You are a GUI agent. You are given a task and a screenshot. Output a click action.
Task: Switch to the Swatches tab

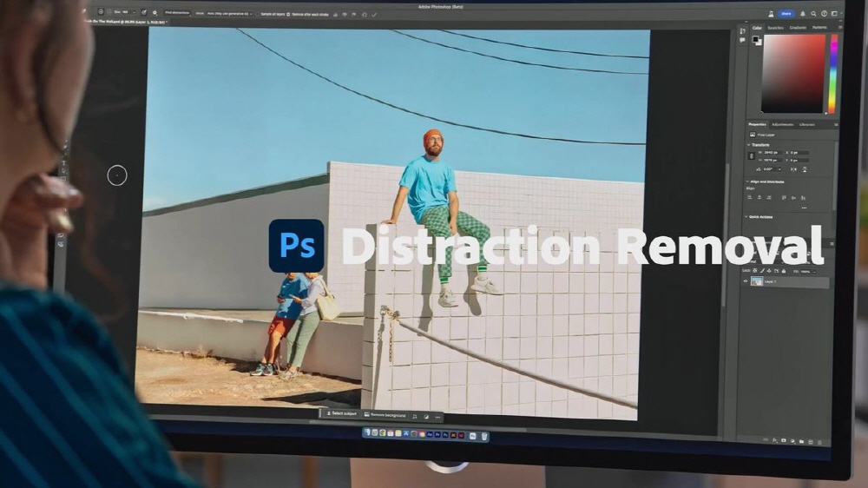pos(776,28)
